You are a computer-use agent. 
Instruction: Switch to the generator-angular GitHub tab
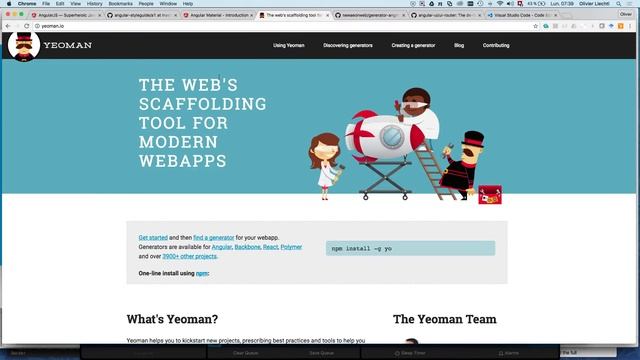[369, 15]
